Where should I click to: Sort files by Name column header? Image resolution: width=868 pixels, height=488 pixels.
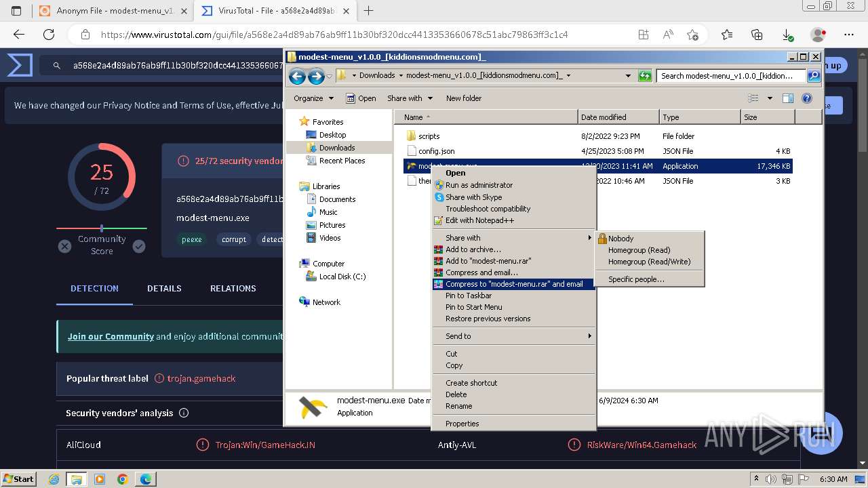click(486, 117)
